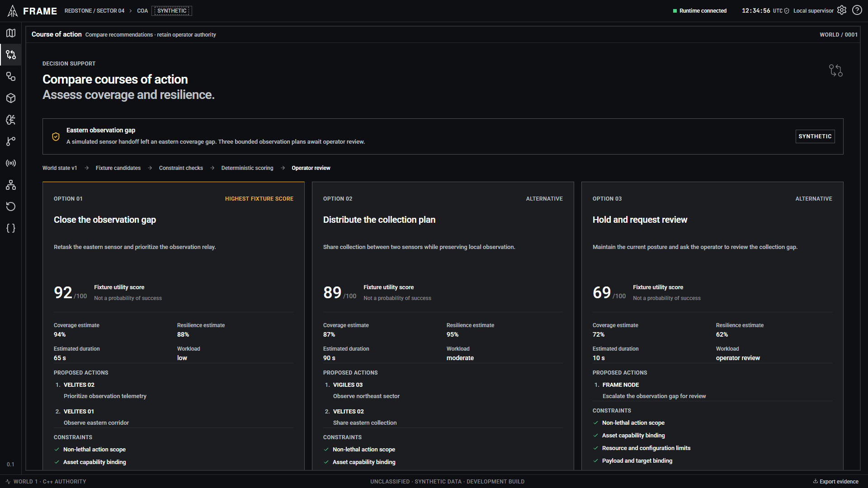Open settings gear icon in top bar
The width and height of the screenshot is (868, 488).
click(x=842, y=10)
